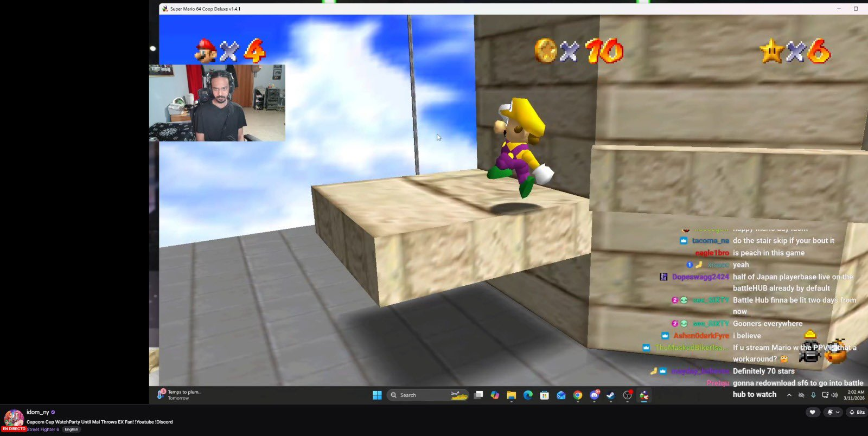Open Microsoft Edge from the taskbar
Viewport: 868px width, 436px height.
click(528, 395)
